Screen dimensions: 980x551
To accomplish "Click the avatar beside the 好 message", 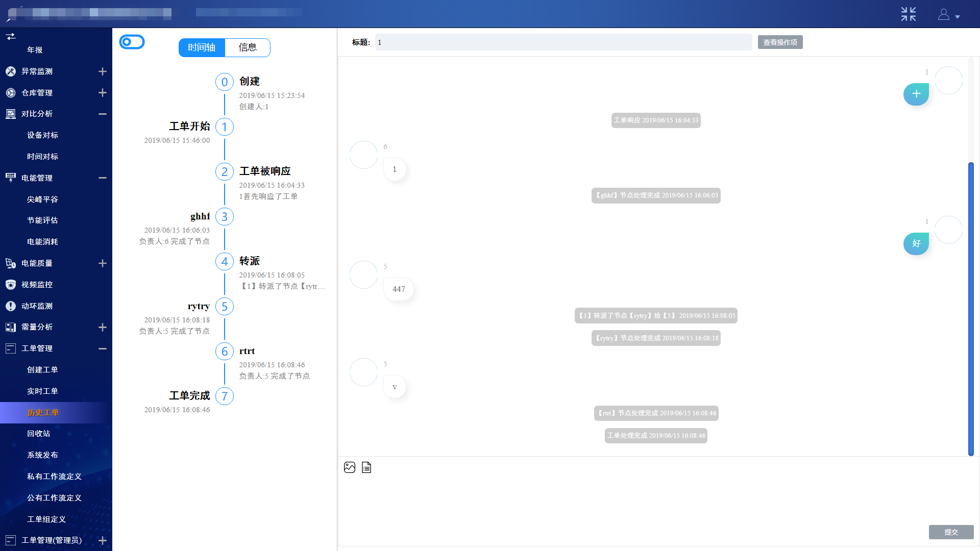I will [x=948, y=230].
